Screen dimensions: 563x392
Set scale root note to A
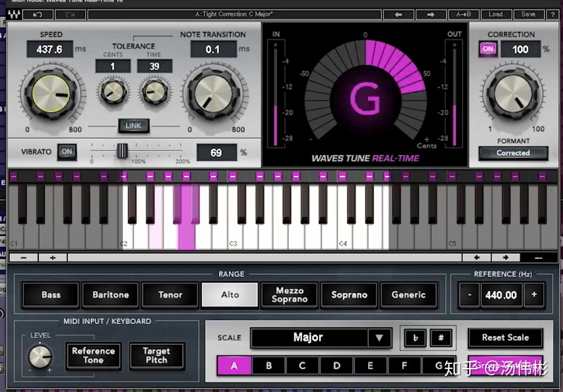pos(234,366)
